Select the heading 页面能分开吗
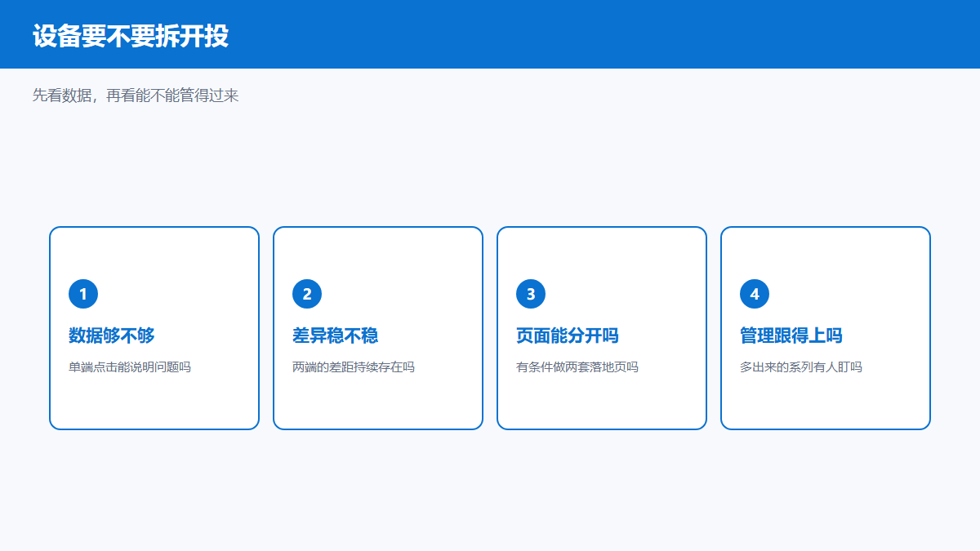980x551 pixels. tap(568, 335)
